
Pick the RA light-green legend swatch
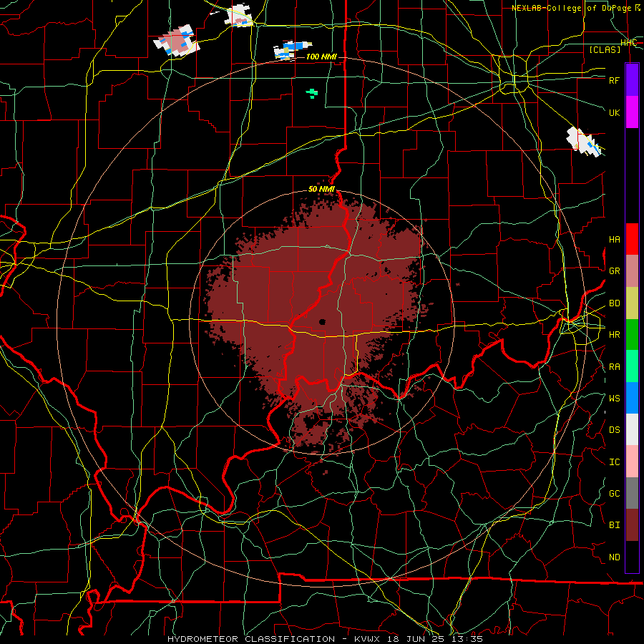[x=632, y=366]
